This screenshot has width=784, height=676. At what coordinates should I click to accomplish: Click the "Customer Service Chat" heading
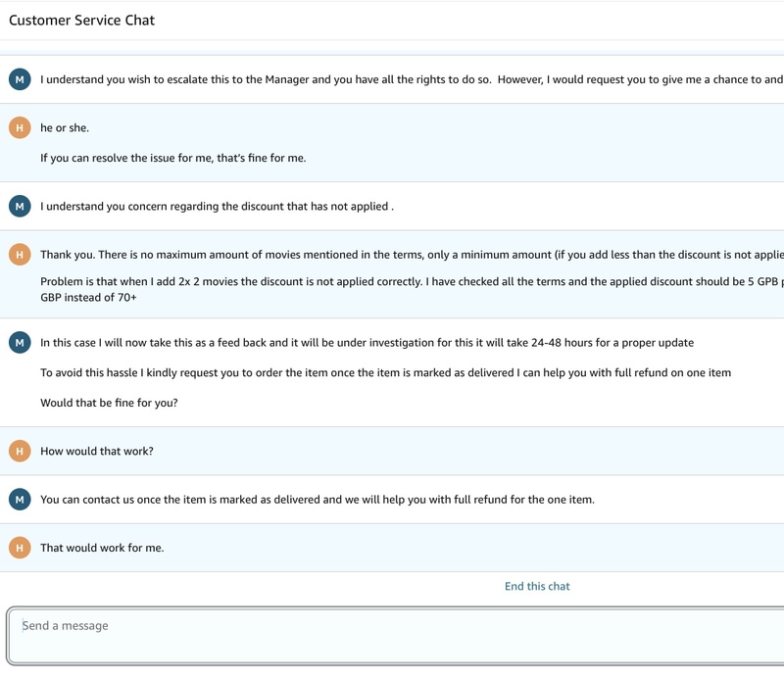point(82,20)
